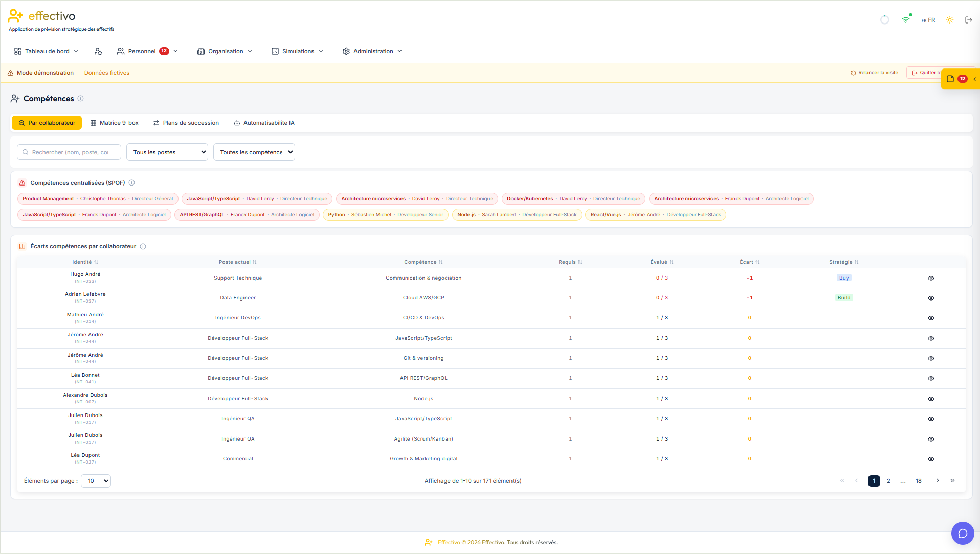Select the Par collaborateur tab

(47, 123)
